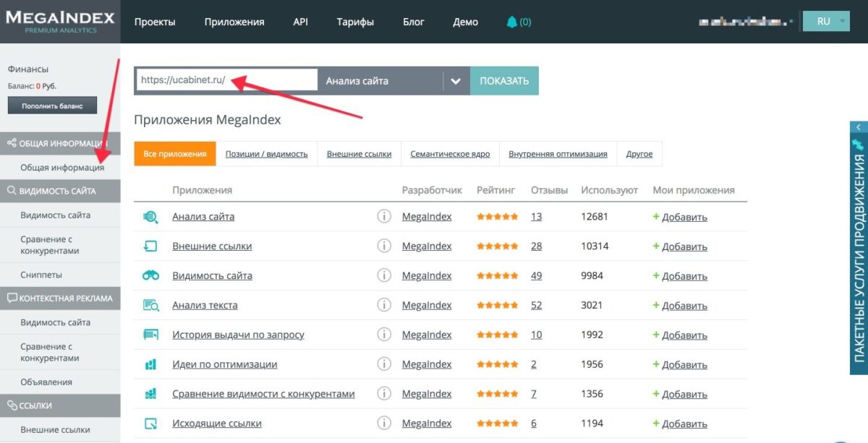Click the История выдачи по запросу icon
868x443 pixels.
point(150,335)
